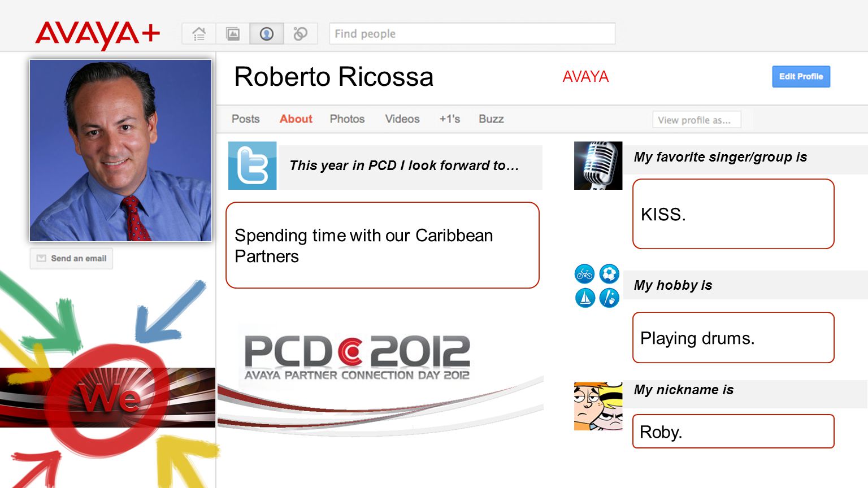Click This year in PCD I look forward to
Screen dimensions: 868x488
pos(404,165)
